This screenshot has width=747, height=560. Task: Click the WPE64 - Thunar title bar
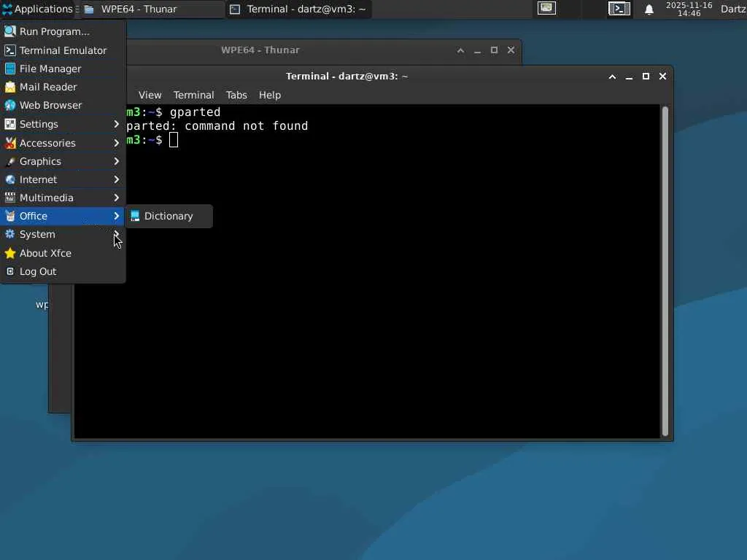pos(260,50)
